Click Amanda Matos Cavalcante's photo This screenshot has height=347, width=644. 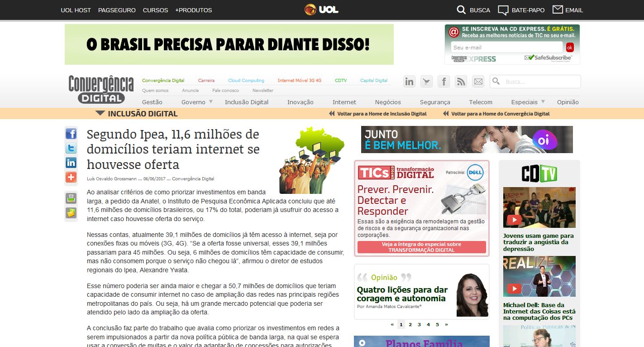point(472,295)
